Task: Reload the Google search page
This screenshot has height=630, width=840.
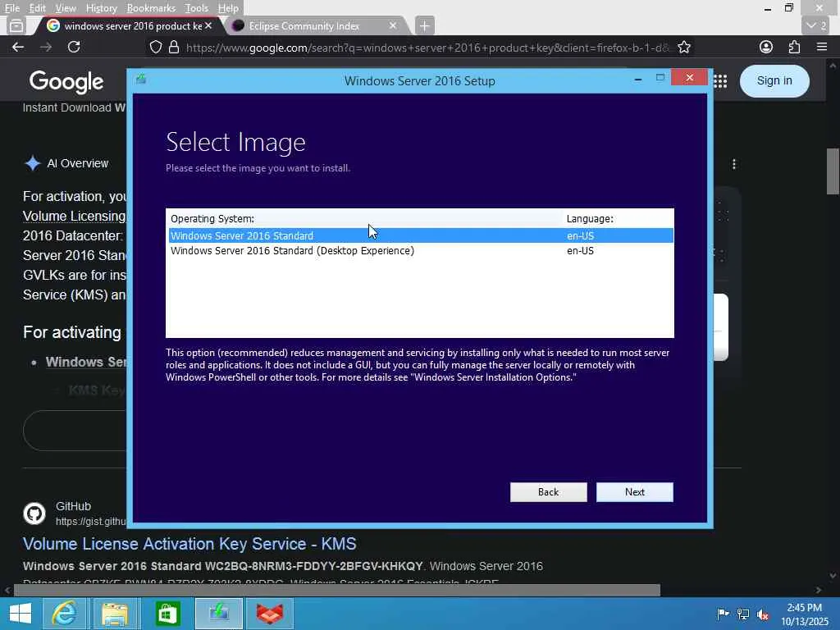Action: [x=74, y=47]
